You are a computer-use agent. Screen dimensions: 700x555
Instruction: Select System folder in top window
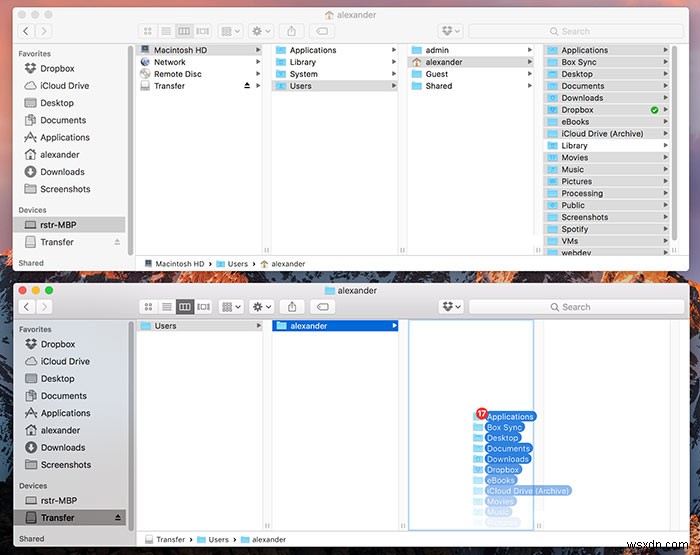click(x=335, y=74)
